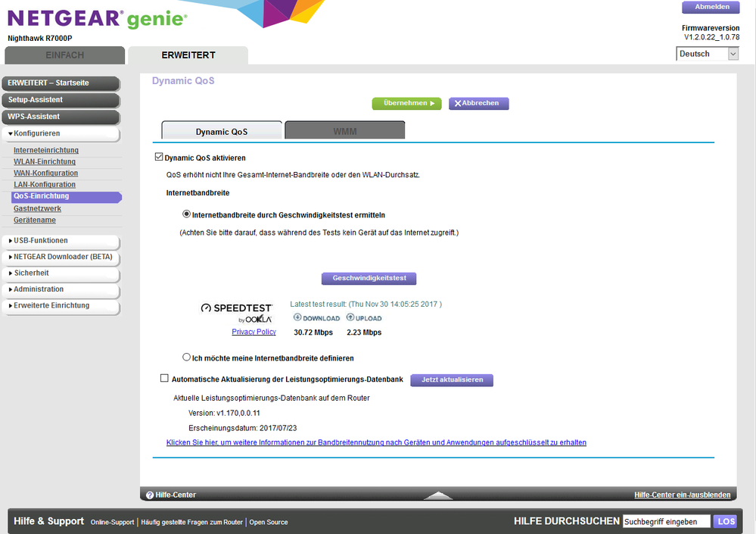The width and height of the screenshot is (756, 534).
Task: Open WLAN-Einrichtung in the sidebar
Action: [x=45, y=161]
